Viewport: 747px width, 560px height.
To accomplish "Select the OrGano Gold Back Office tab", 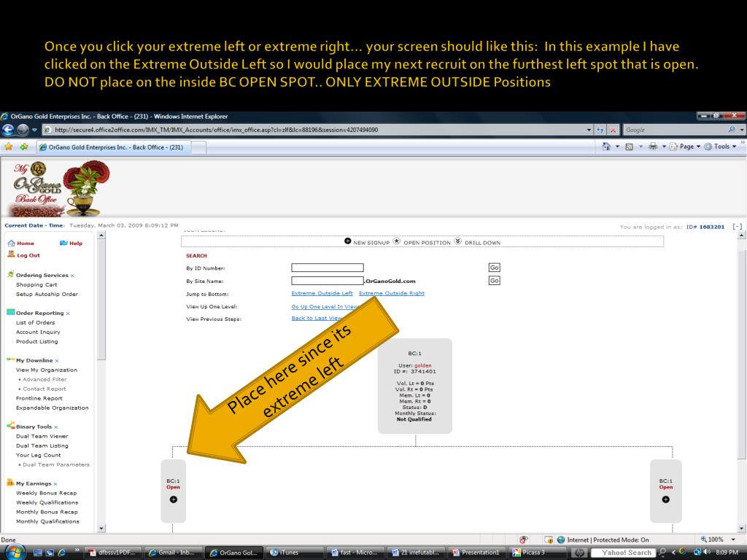I will click(113, 147).
